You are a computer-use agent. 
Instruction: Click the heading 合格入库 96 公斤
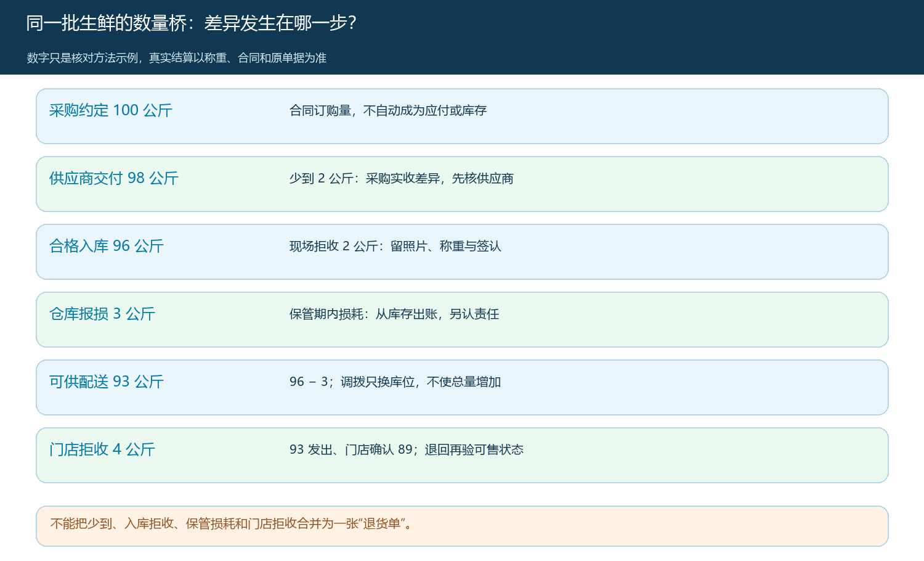107,246
